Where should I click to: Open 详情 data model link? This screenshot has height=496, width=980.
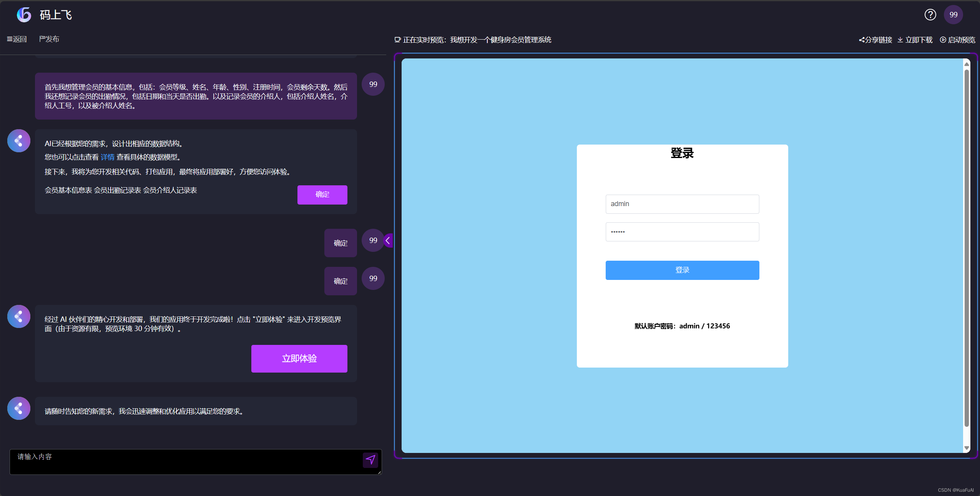[108, 157]
